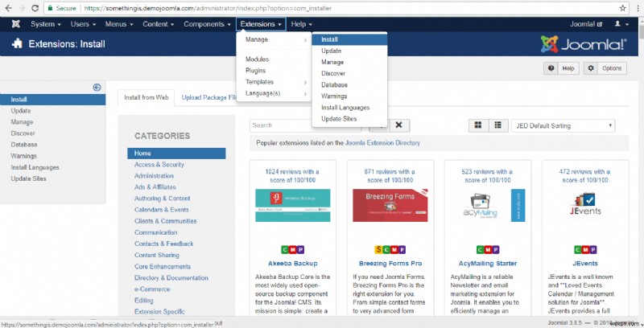The width and height of the screenshot is (644, 328).
Task: Open the AcyMailing Starter title link
Action: point(488,264)
